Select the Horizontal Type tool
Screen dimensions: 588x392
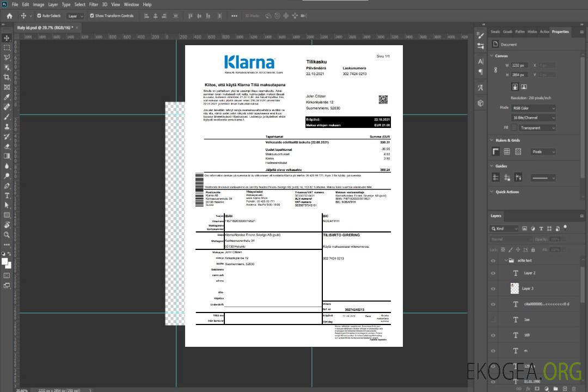[x=7, y=195]
